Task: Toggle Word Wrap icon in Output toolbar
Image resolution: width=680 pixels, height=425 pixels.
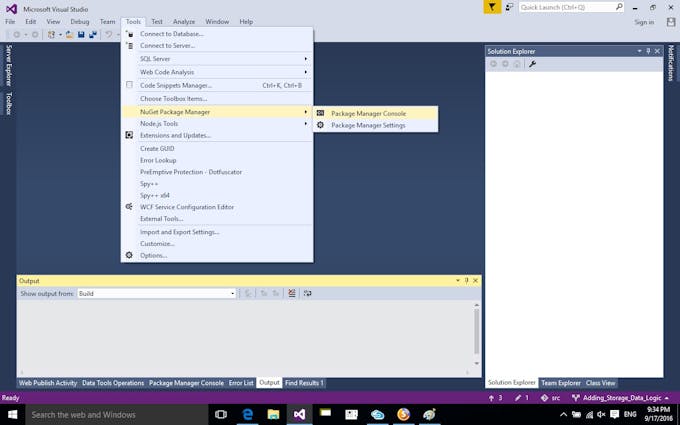Action: coord(307,294)
